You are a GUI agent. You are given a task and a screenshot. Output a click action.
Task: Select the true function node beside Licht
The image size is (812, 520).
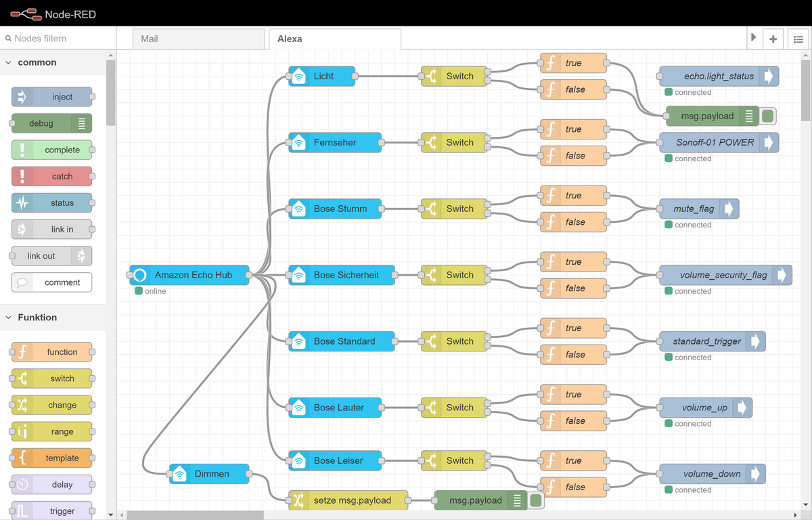tap(574, 63)
